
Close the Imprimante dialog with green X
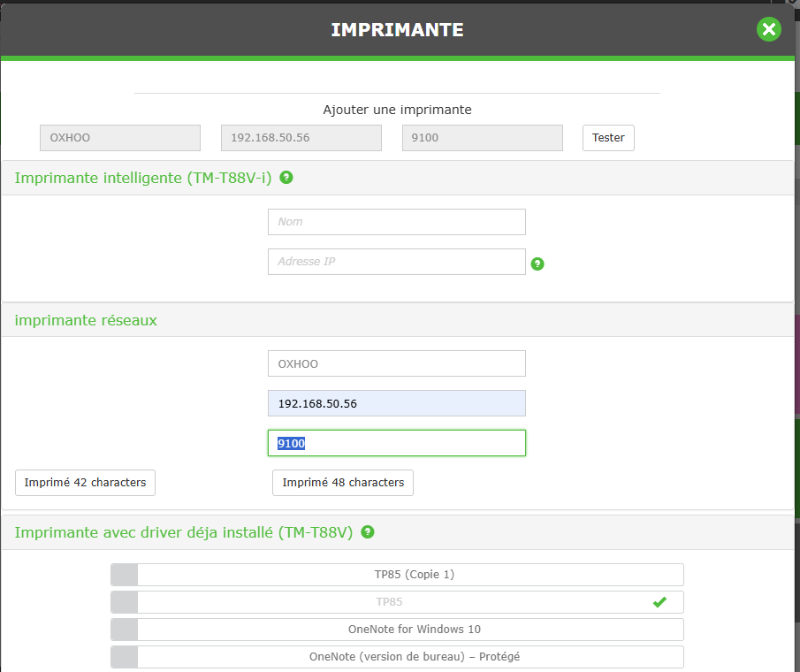click(x=768, y=29)
